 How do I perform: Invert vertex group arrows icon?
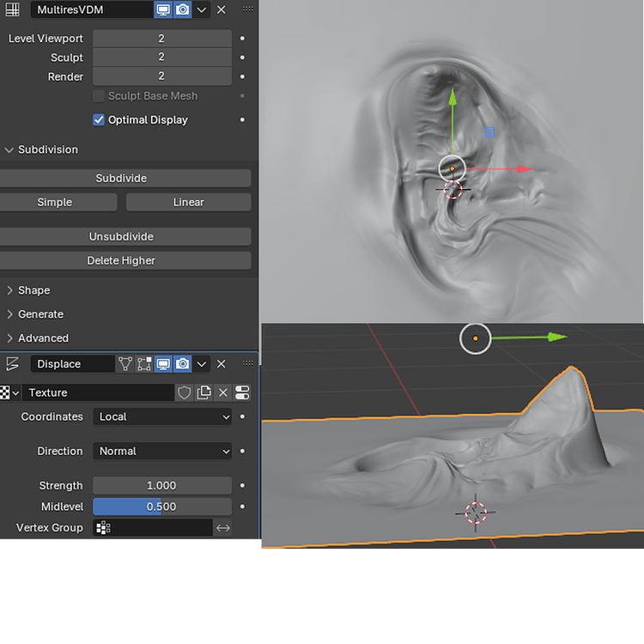[223, 528]
